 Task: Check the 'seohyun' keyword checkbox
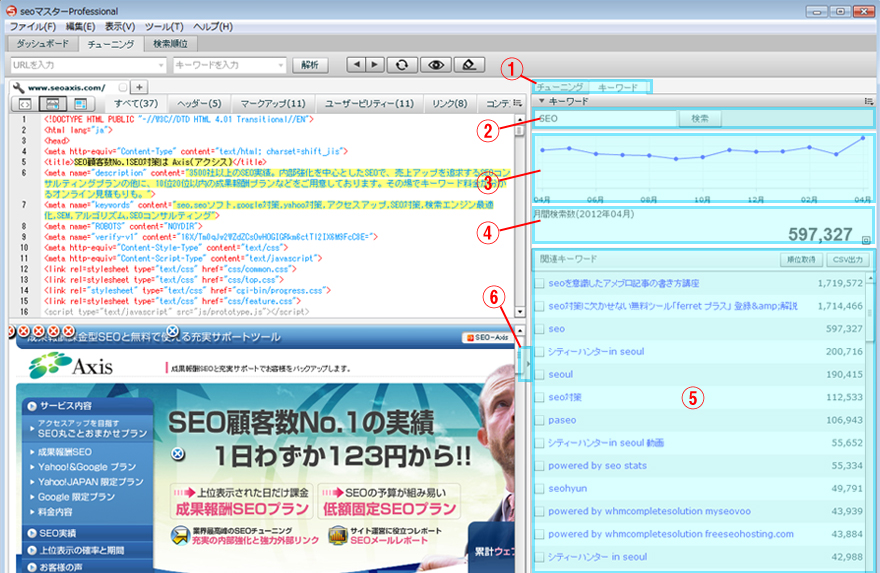tap(539, 489)
